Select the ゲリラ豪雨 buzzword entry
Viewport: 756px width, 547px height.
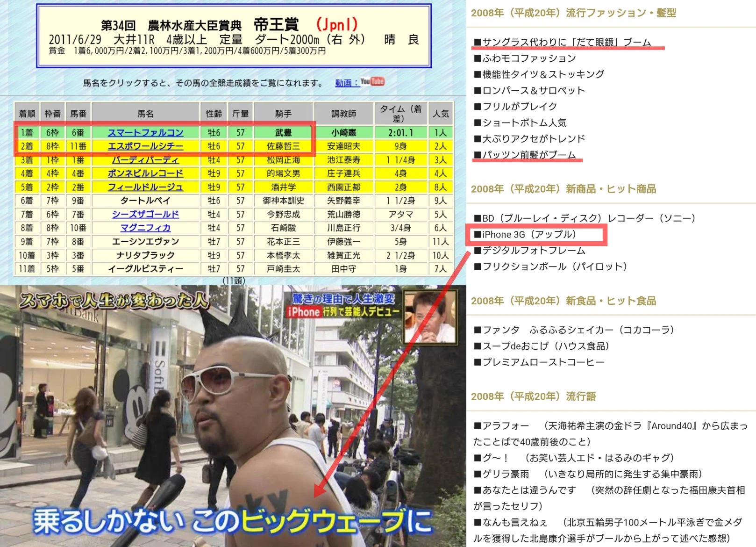588,474
